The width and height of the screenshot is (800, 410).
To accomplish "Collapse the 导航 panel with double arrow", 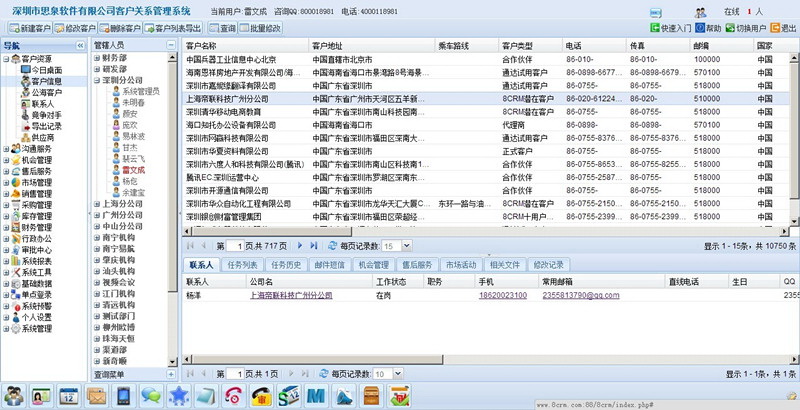I will 80,45.
